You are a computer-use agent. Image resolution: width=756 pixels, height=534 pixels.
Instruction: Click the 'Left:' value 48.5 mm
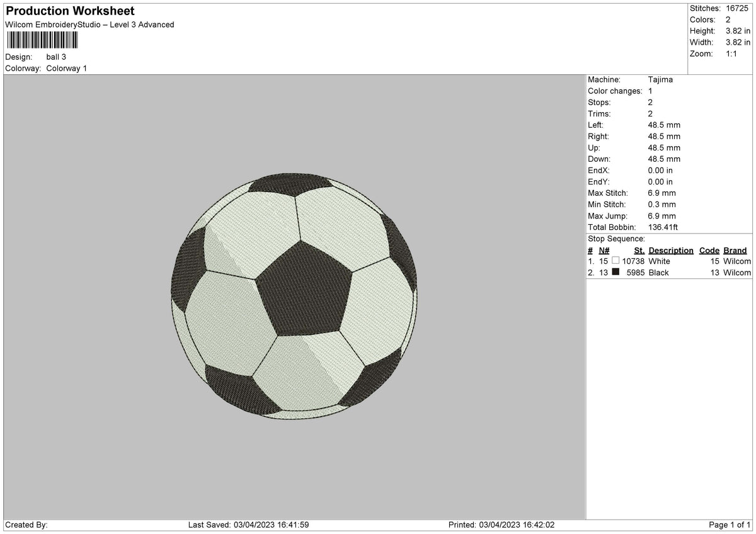[664, 125]
